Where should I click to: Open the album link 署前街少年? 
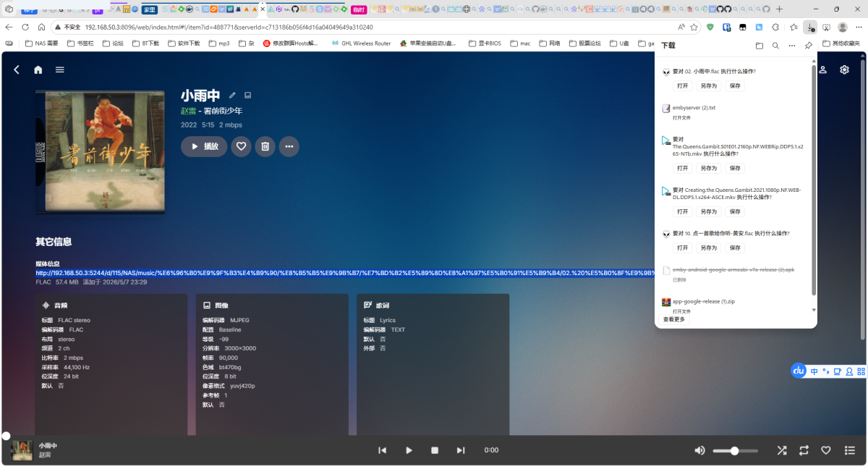tap(223, 111)
